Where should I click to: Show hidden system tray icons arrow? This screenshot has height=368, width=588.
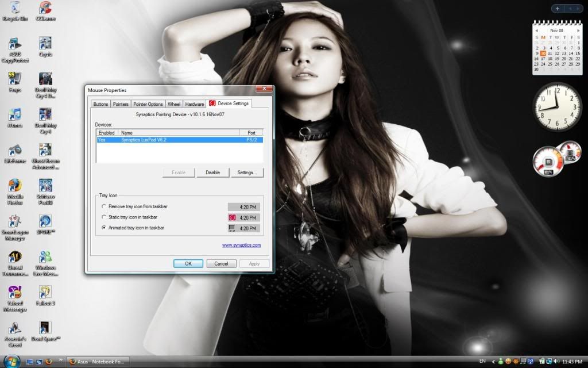[x=493, y=362]
